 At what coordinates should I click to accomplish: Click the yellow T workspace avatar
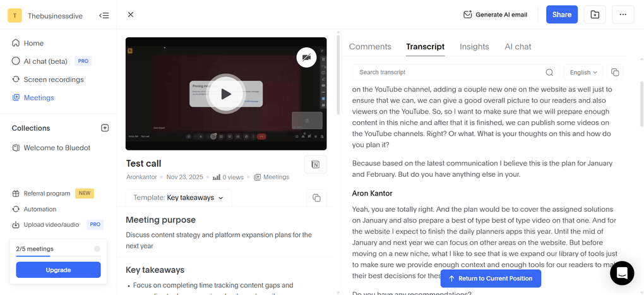pyautogui.click(x=15, y=16)
